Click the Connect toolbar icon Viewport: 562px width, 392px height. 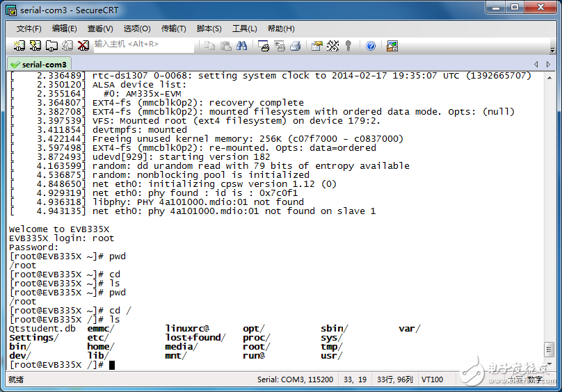click(19, 46)
